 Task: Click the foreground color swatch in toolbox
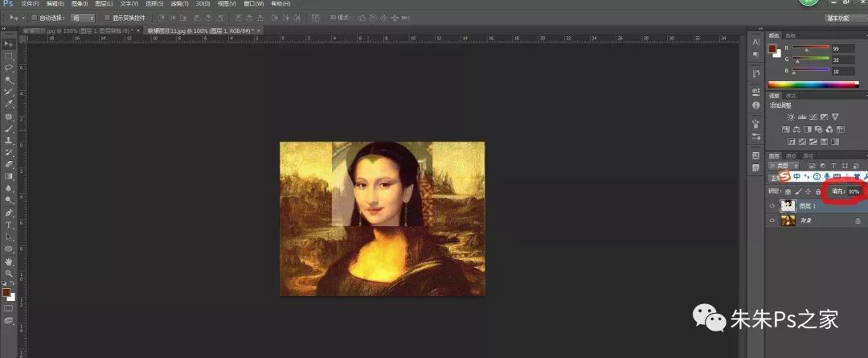click(x=6, y=293)
